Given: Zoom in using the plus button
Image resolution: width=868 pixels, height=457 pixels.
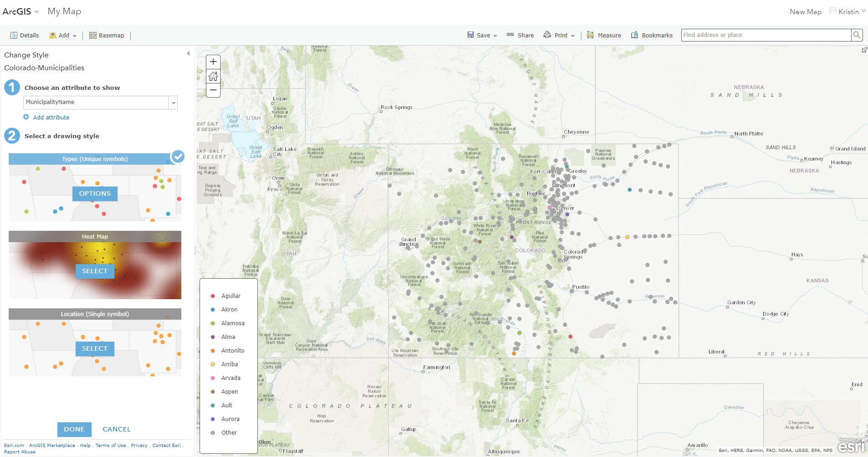Looking at the screenshot, I should pyautogui.click(x=213, y=62).
